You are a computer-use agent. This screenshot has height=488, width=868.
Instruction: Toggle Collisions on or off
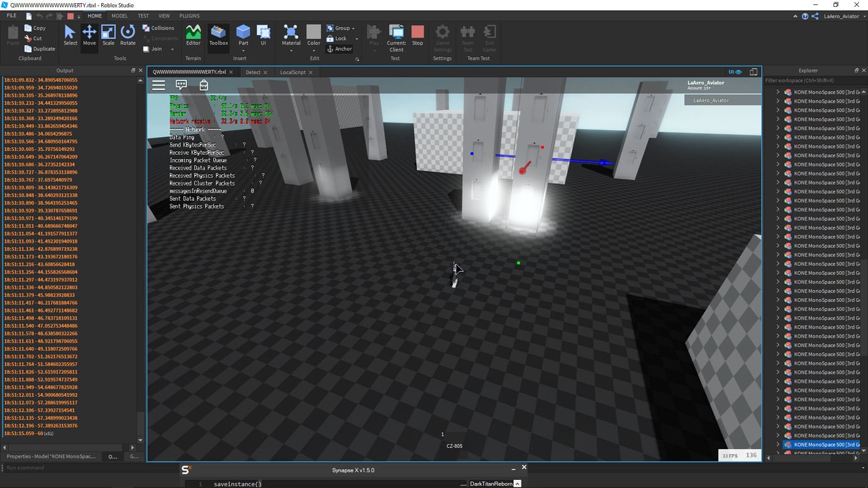158,28
